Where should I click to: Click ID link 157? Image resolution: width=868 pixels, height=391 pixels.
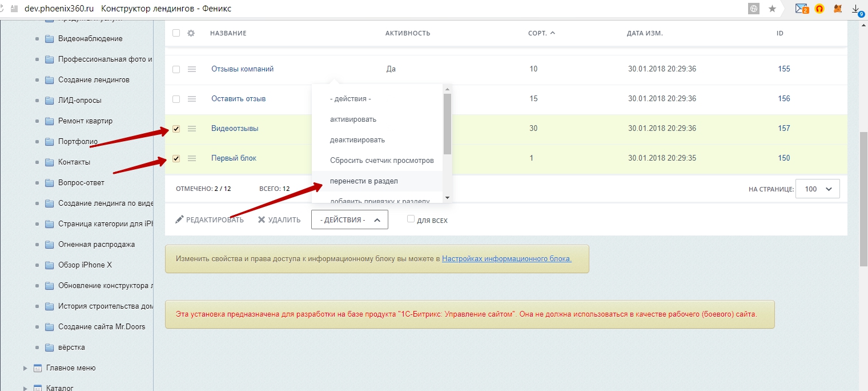784,129
